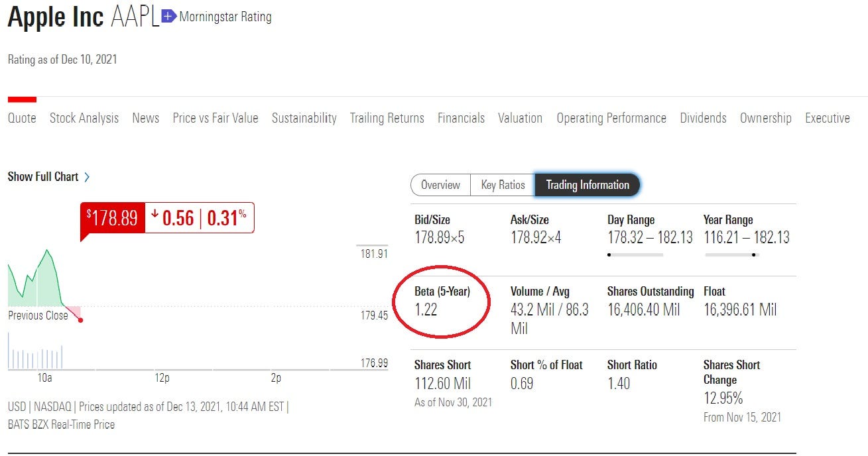Viewport: 868px width, 456px height.
Task: Click the Rating as of Dec 10, 2021 text
Action: coord(62,60)
